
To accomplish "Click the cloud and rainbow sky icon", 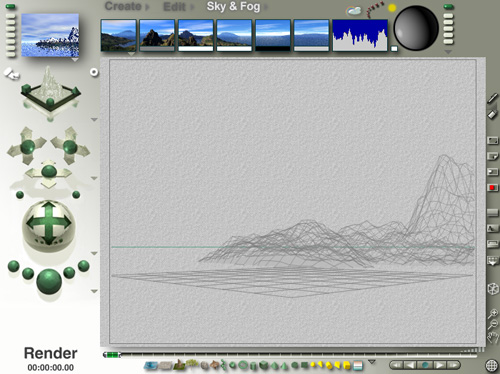I will (354, 11).
